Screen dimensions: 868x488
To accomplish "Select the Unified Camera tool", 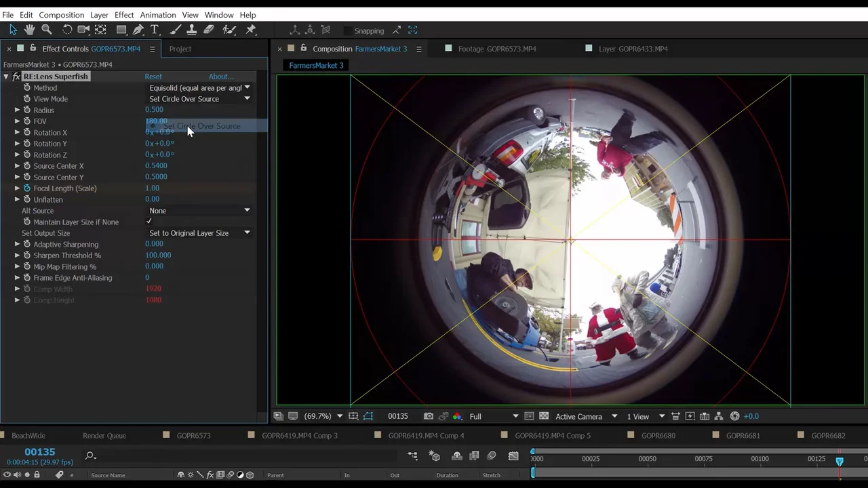I will [83, 29].
